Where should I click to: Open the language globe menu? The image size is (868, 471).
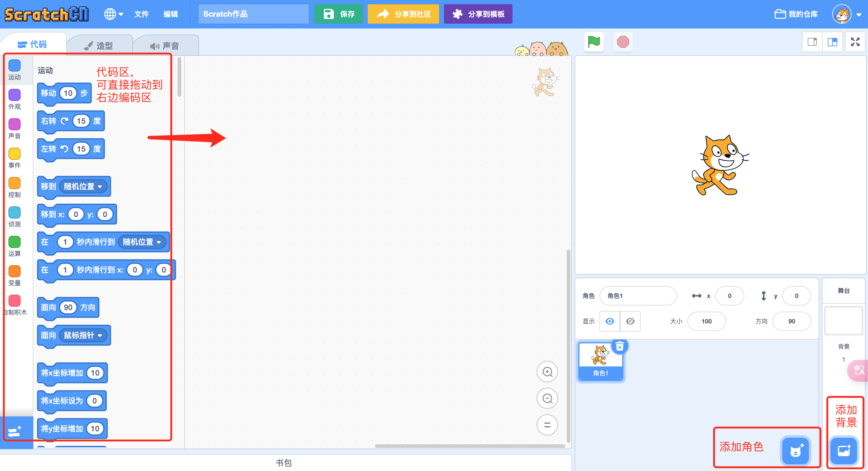click(114, 14)
